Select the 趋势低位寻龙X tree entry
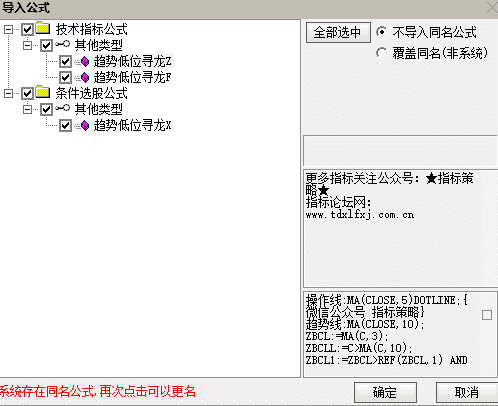This screenshot has height=406, width=498. pyautogui.click(x=132, y=125)
